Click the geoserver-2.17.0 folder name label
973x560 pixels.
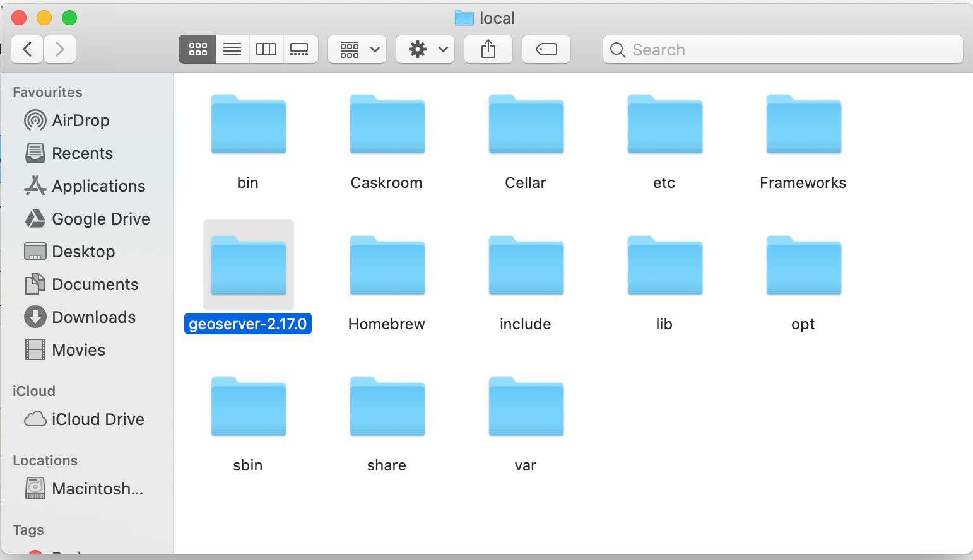[x=248, y=324]
